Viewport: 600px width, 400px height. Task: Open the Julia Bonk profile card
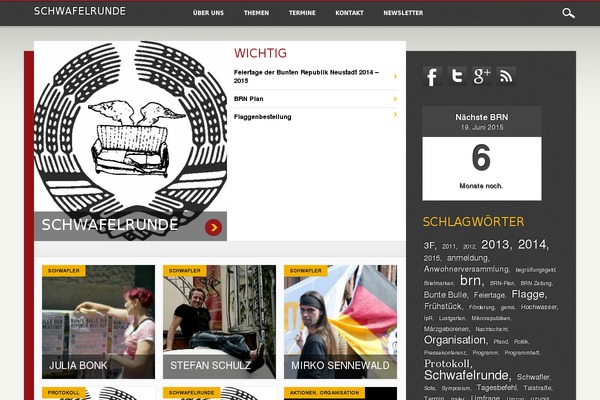[98, 322]
